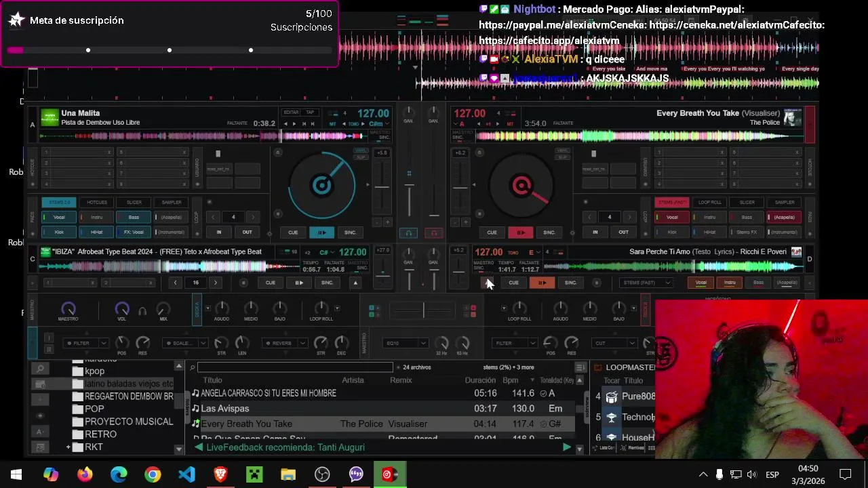Screen dimensions: 868x488
Task: Click LiveFeedback left arrow icon
Action: point(199,447)
